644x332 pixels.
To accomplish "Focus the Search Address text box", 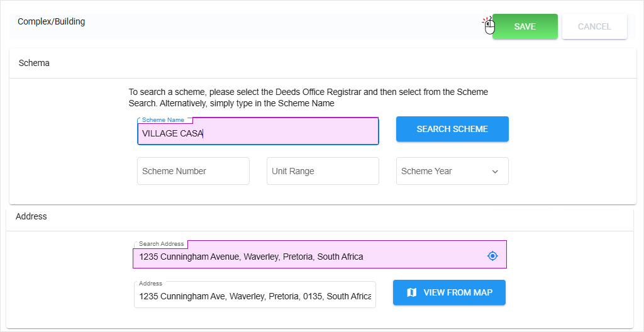I will [308, 257].
